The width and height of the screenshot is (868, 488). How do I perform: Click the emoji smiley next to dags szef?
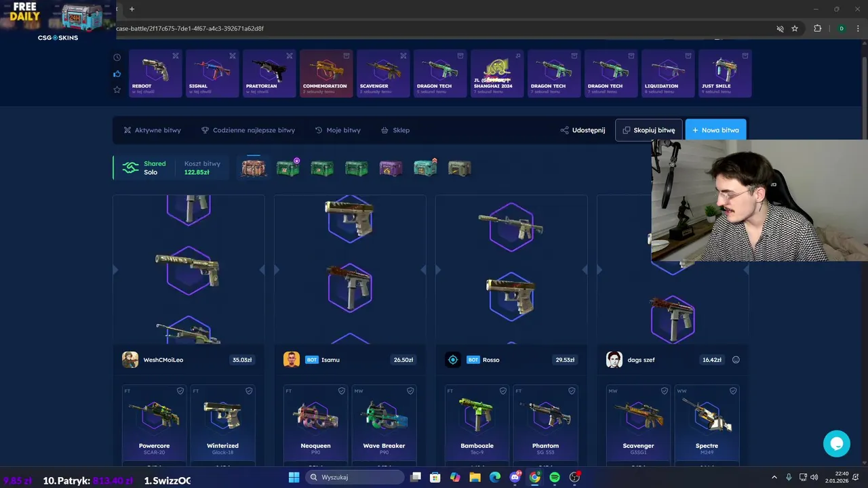point(736,360)
